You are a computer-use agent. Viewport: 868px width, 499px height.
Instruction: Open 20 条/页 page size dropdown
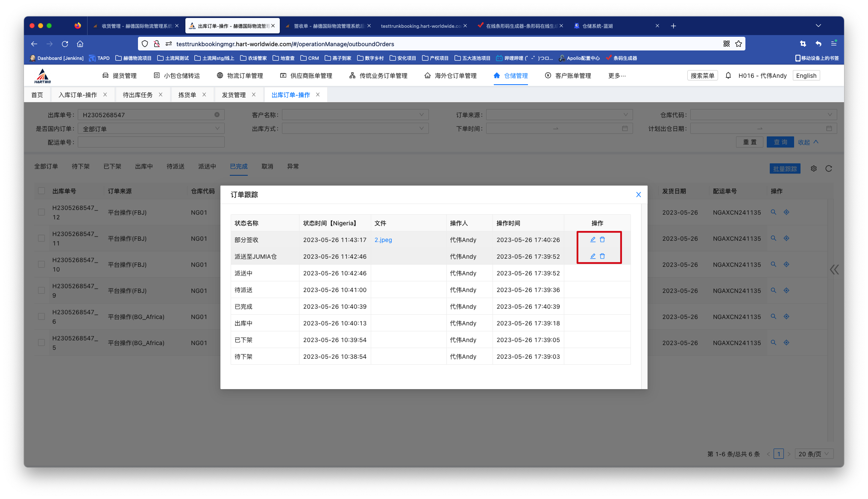pos(814,454)
